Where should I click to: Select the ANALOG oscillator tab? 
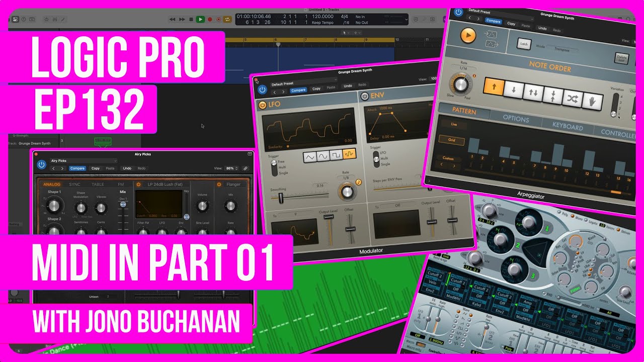coord(52,185)
